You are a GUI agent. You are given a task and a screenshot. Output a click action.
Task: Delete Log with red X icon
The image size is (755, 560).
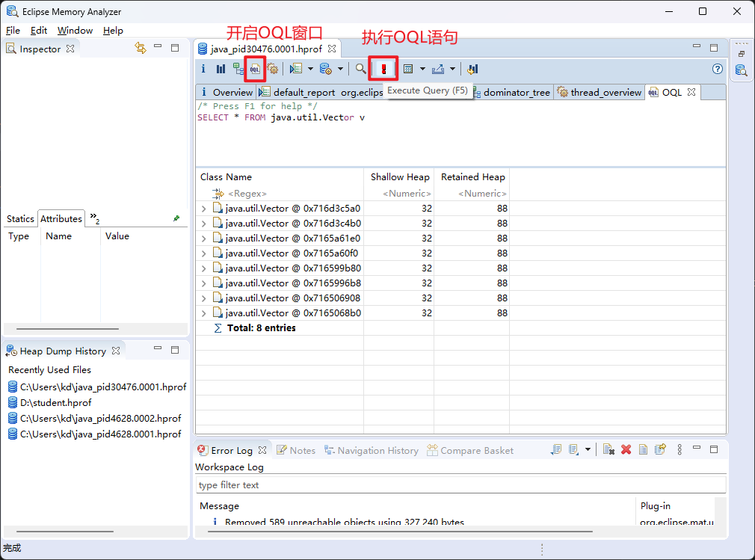[x=626, y=450]
